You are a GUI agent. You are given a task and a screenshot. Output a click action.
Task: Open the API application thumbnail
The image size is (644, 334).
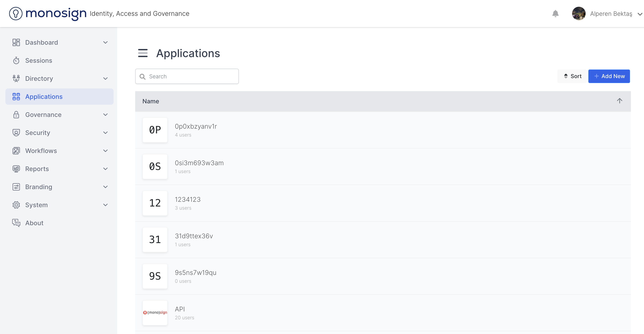click(155, 313)
